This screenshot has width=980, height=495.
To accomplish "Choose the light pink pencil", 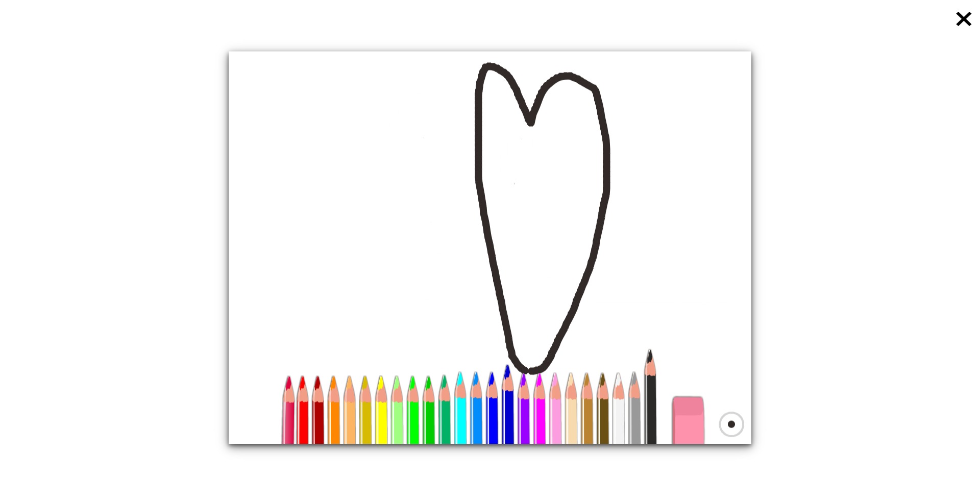I will coord(555,408).
